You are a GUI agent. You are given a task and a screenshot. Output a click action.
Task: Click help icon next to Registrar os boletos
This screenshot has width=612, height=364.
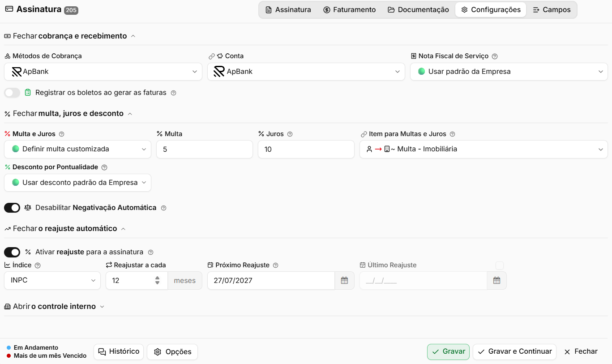pos(174,93)
